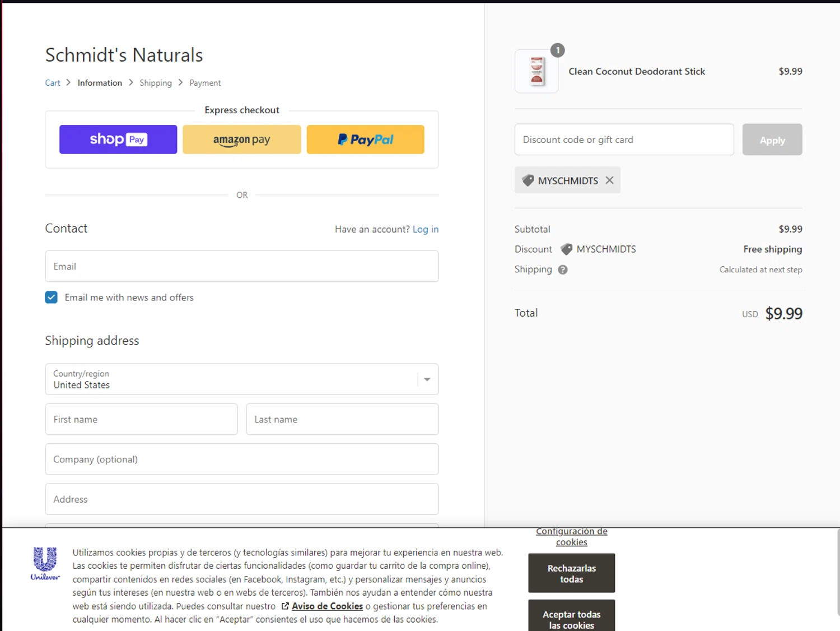The image size is (840, 631).
Task: Click the $9.99 total amount
Action: [784, 313]
